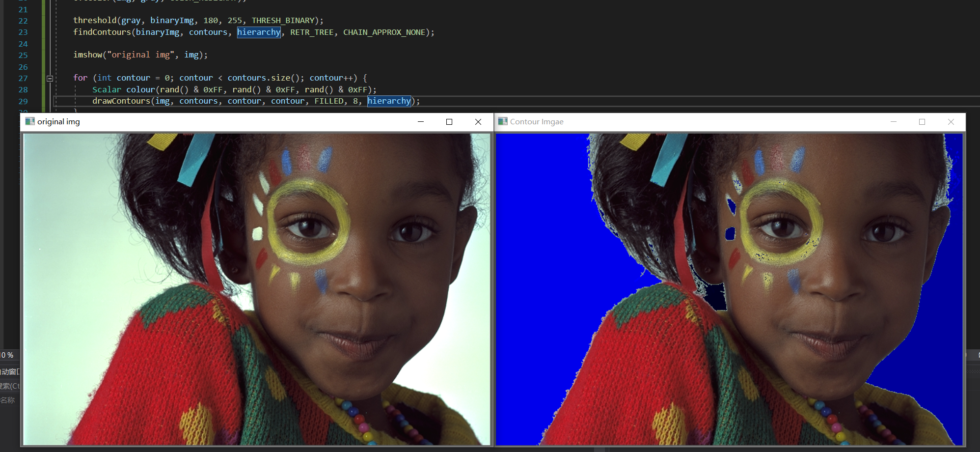Screen dimensions: 980x452
Task: Close the original img window
Action: [478, 122]
